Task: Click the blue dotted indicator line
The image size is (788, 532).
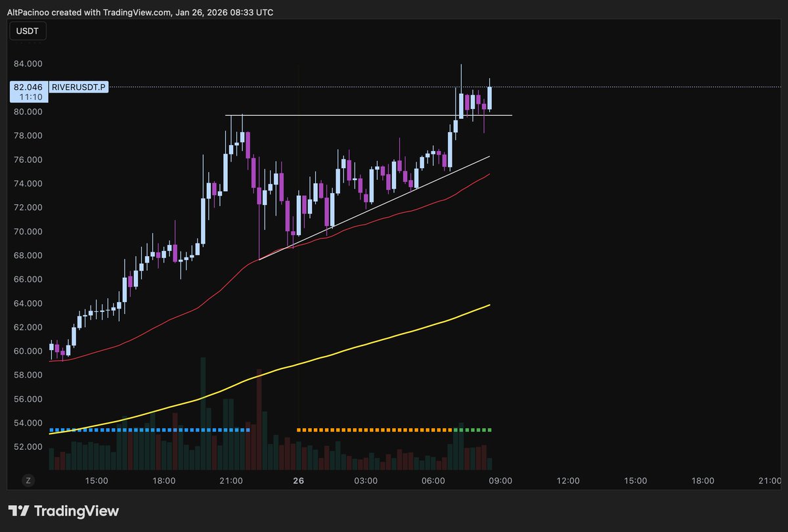Action: tap(150, 430)
